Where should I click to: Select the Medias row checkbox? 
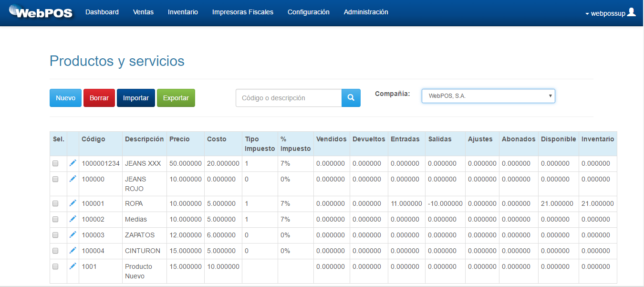55,219
